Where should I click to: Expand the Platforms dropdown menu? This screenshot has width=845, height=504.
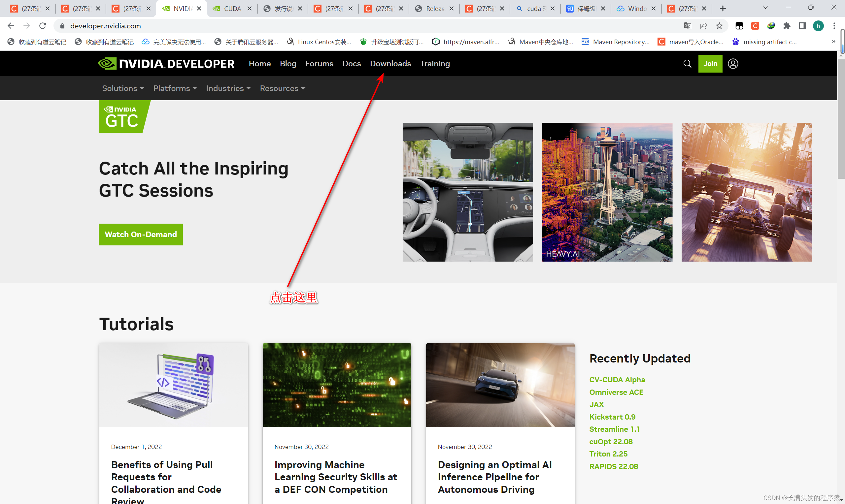[x=175, y=88]
